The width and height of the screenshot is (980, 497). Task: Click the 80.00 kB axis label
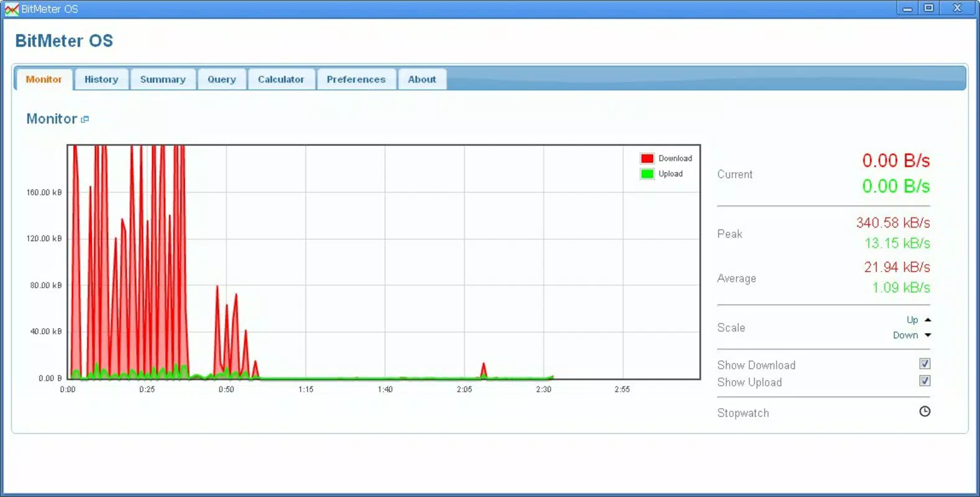[x=46, y=285]
